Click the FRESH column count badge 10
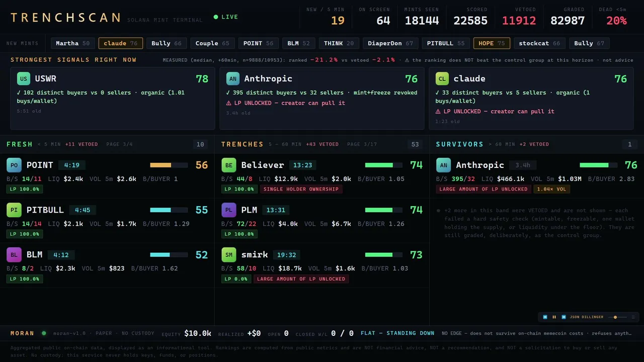This screenshot has height=362, width=644. click(x=200, y=144)
